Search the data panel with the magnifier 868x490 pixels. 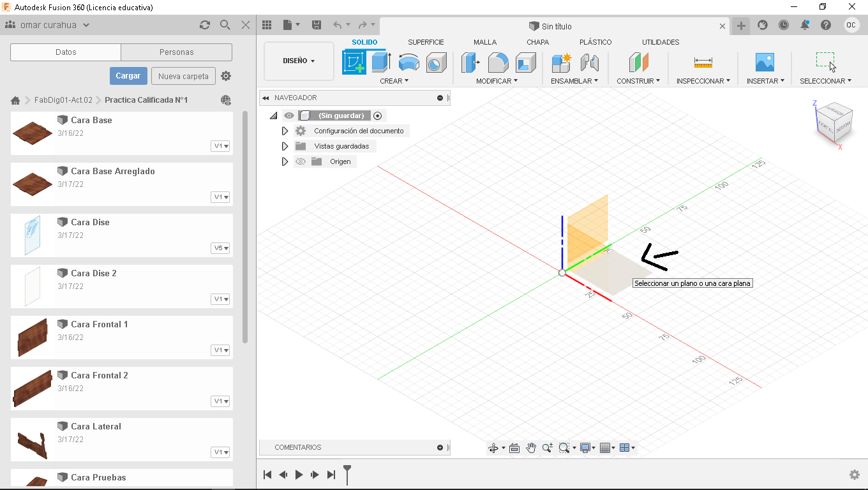(225, 25)
